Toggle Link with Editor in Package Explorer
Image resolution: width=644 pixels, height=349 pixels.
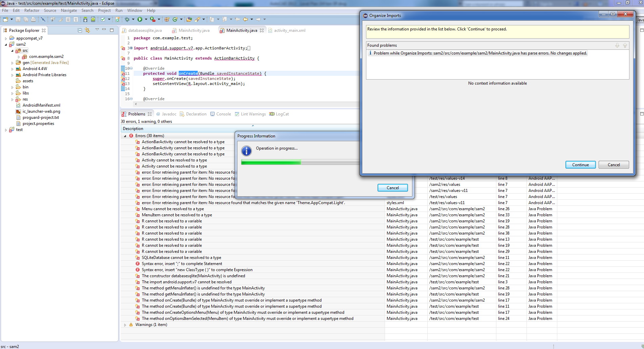[88, 30]
